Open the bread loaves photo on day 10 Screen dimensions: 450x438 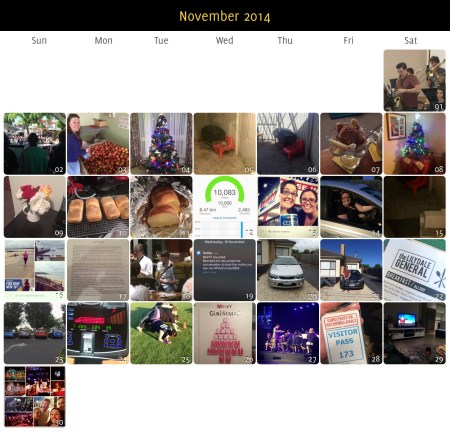coord(98,207)
